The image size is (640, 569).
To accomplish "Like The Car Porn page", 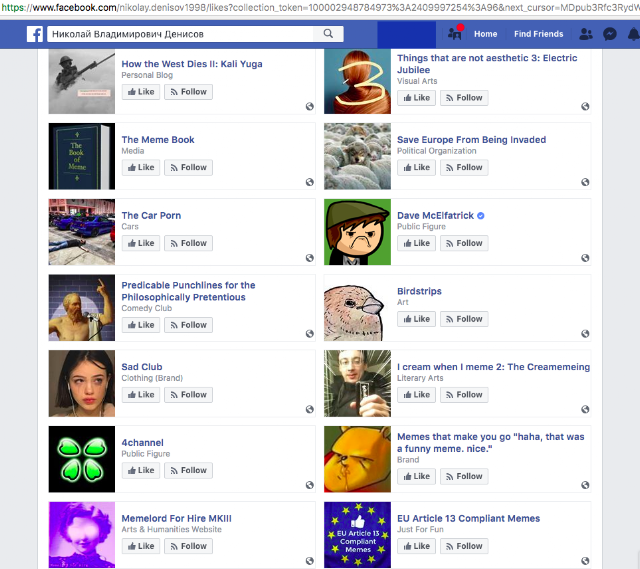I will pyautogui.click(x=141, y=243).
